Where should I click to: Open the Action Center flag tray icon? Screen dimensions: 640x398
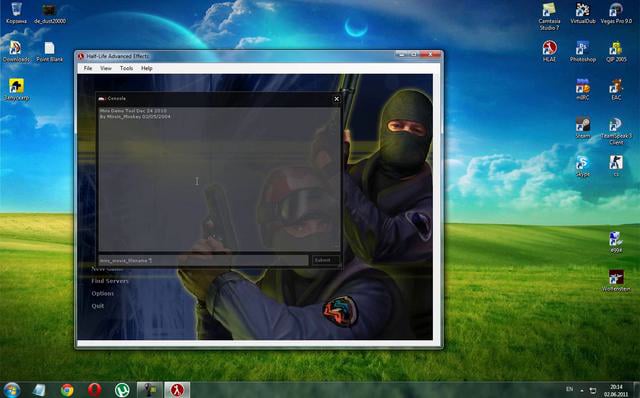pos(593,390)
